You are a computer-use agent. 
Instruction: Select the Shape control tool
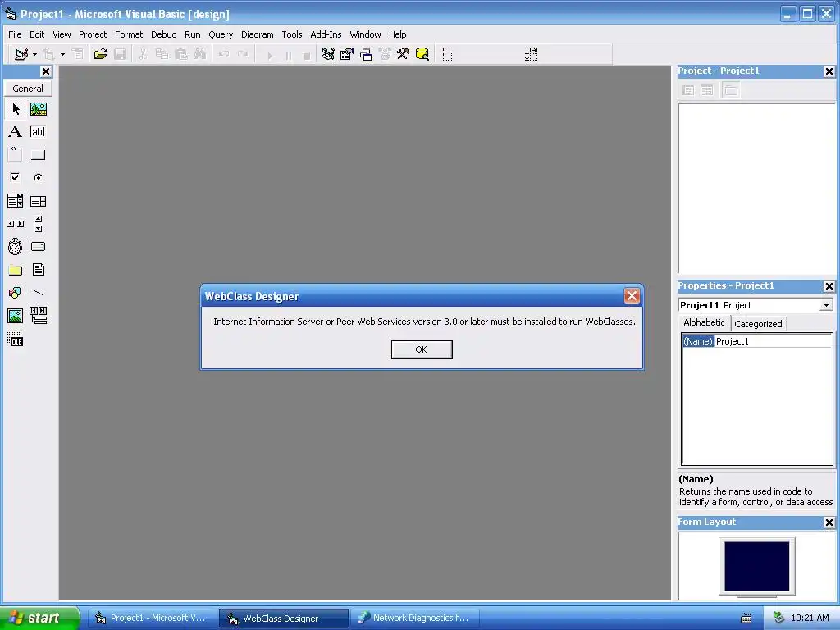[16, 293]
